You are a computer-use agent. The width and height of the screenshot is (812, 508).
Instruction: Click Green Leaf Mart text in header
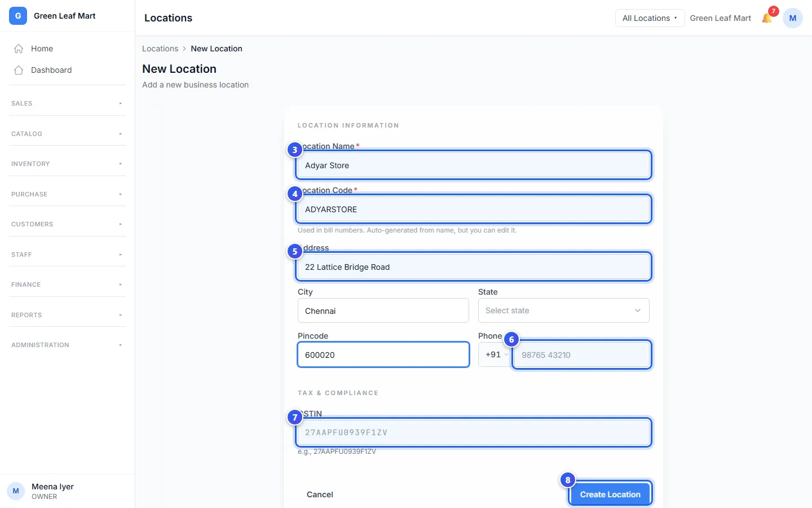point(721,18)
